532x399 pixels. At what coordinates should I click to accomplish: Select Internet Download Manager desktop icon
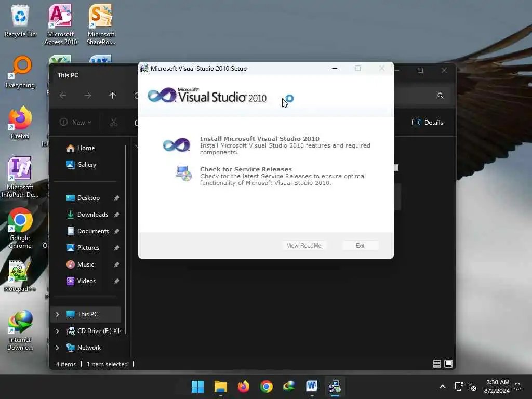20,330
